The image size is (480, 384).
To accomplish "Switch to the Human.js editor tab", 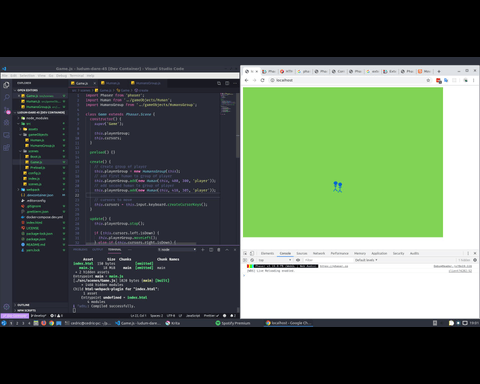I will pos(113,83).
